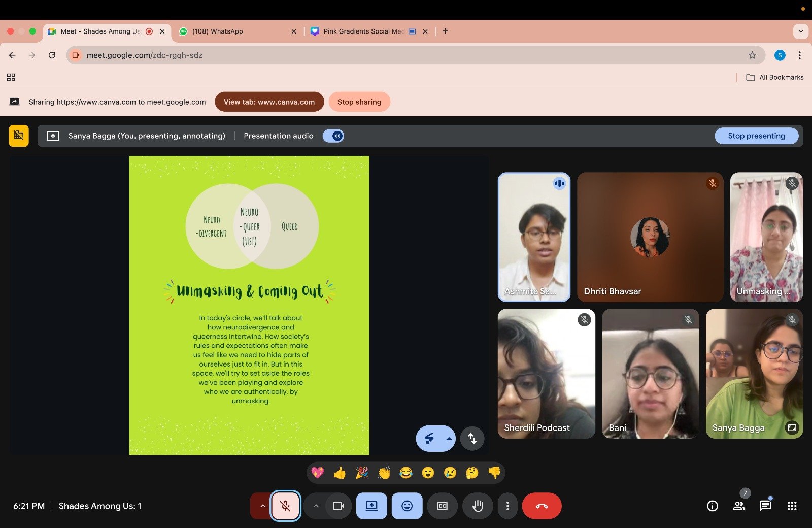This screenshot has height=528, width=812.
Task: Click the red leave call button
Action: [x=542, y=506]
